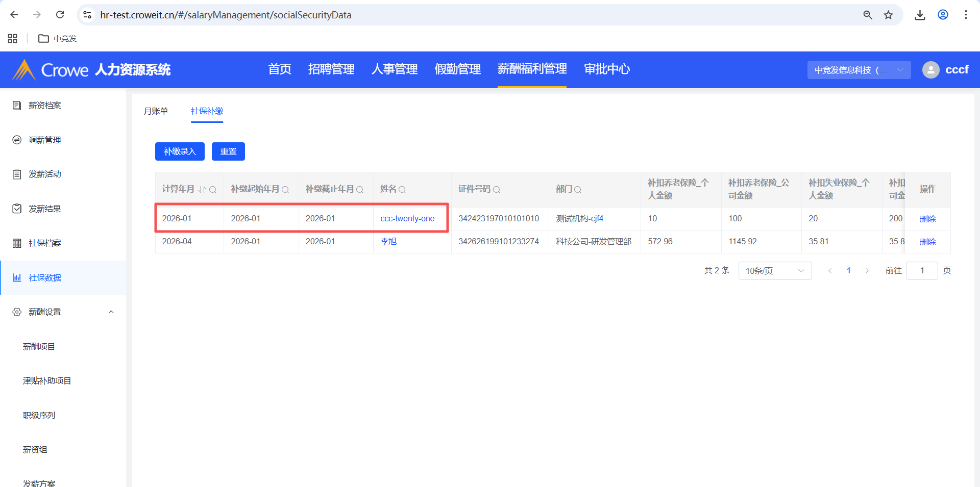Open 审批中心 in the top navigation

click(607, 69)
